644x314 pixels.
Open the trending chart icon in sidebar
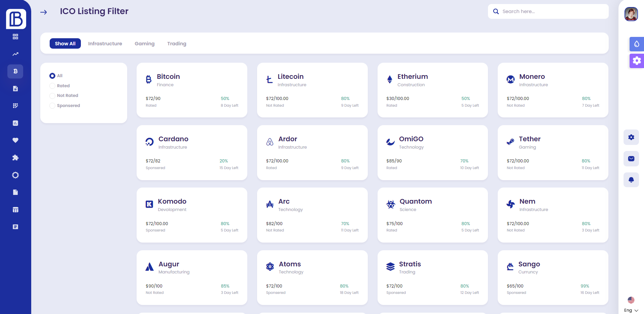15,54
